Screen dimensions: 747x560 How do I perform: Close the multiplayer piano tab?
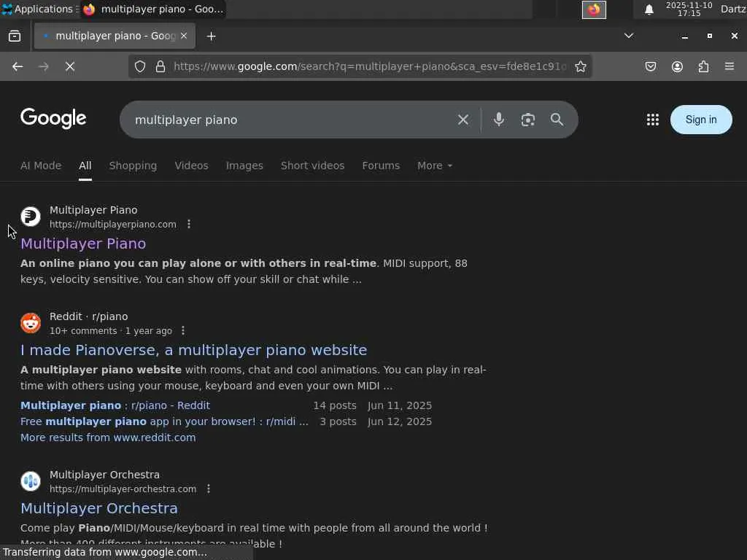coord(184,36)
